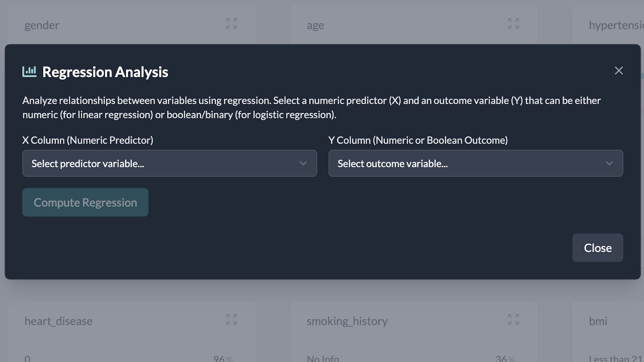Expand the smoking_history card via its expand icon
Screen dimensions: 644x362
[513, 320]
